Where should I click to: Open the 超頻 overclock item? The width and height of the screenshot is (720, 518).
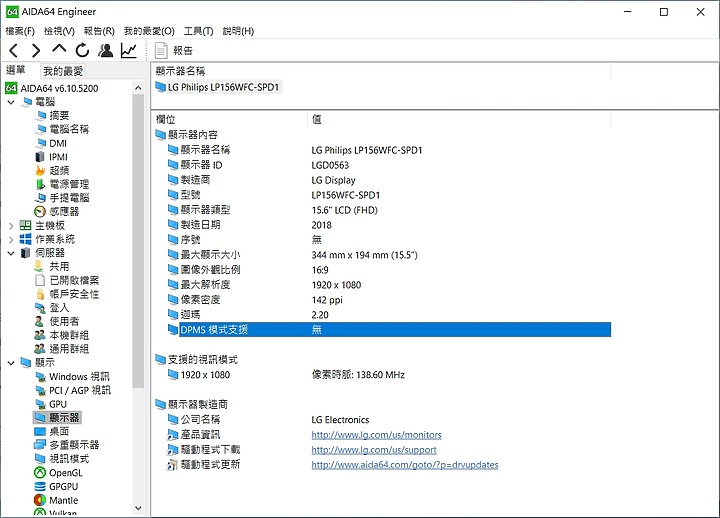52,171
